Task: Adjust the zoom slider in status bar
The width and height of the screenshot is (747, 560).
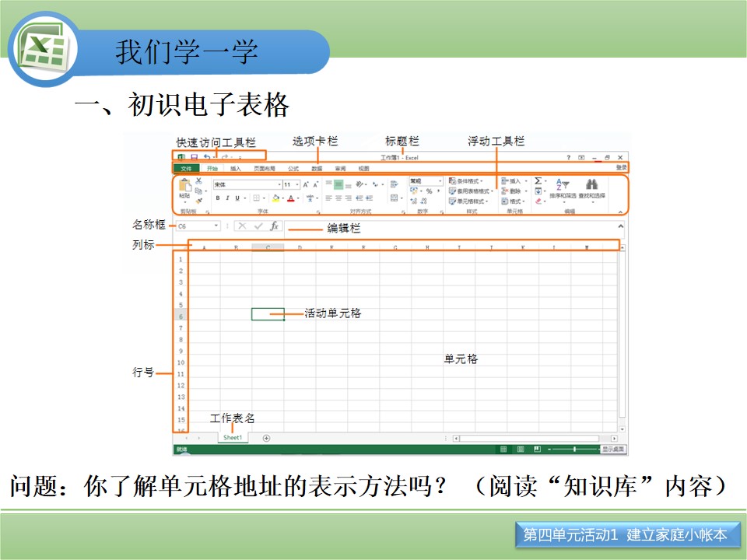Action: pyautogui.click(x=574, y=449)
